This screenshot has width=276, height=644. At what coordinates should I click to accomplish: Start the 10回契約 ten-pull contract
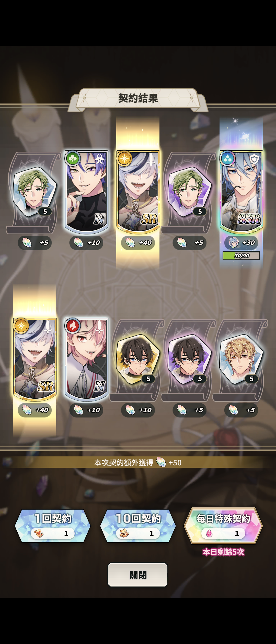[138, 526]
